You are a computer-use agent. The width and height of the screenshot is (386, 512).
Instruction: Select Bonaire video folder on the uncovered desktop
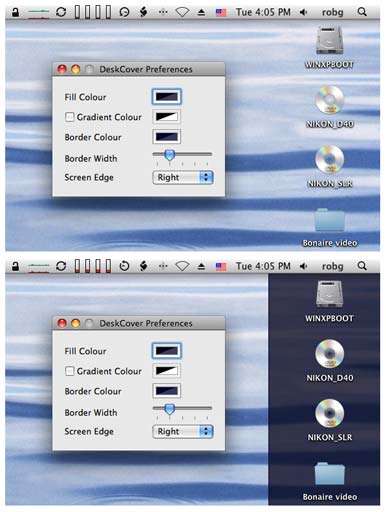(x=329, y=220)
